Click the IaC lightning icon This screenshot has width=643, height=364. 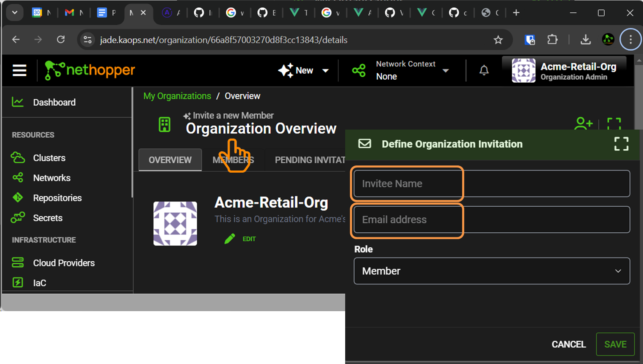point(17,283)
